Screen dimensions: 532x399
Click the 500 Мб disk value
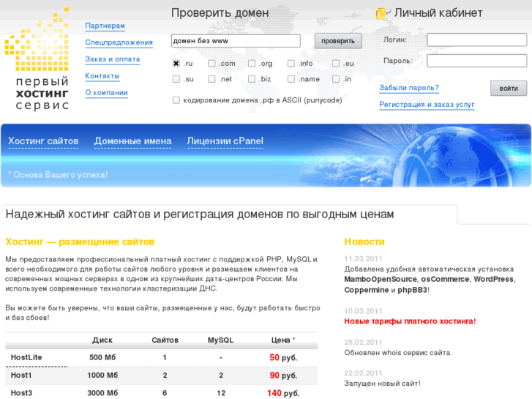coord(102,357)
